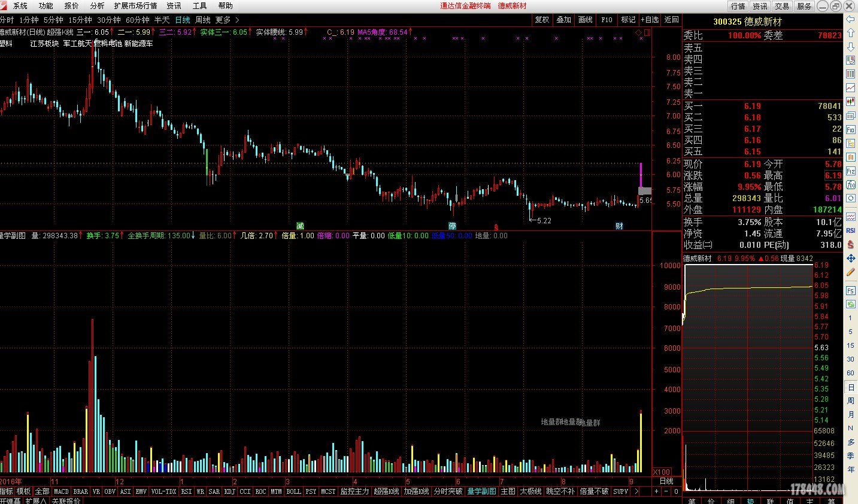
Task: Click the four-way move arrows sidebar icon
Action: click(x=851, y=258)
